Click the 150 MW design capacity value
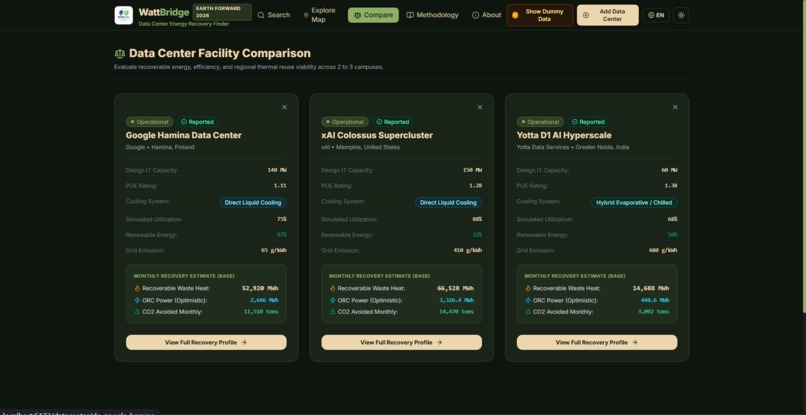This screenshot has width=806, height=415. coord(472,170)
